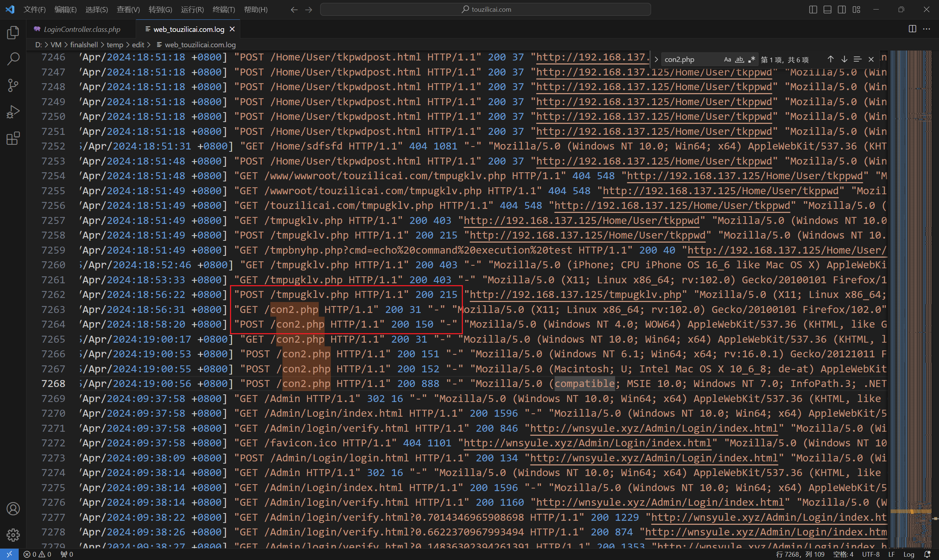Open the Source Control view
This screenshot has height=560, width=939.
13,85
